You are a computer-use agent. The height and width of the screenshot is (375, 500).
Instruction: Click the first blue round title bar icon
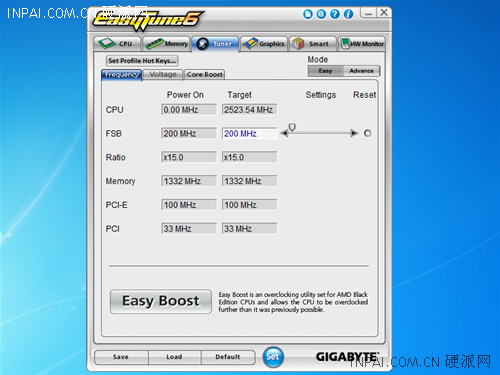(x=308, y=14)
